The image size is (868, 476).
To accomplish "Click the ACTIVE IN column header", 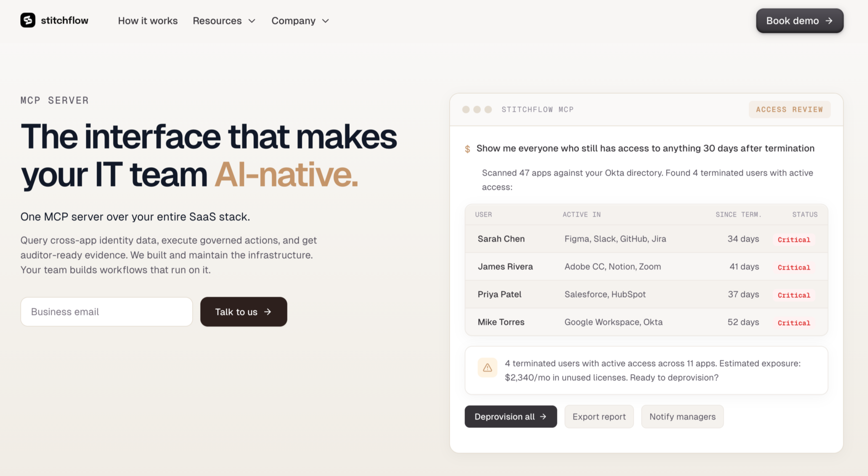I will [581, 214].
